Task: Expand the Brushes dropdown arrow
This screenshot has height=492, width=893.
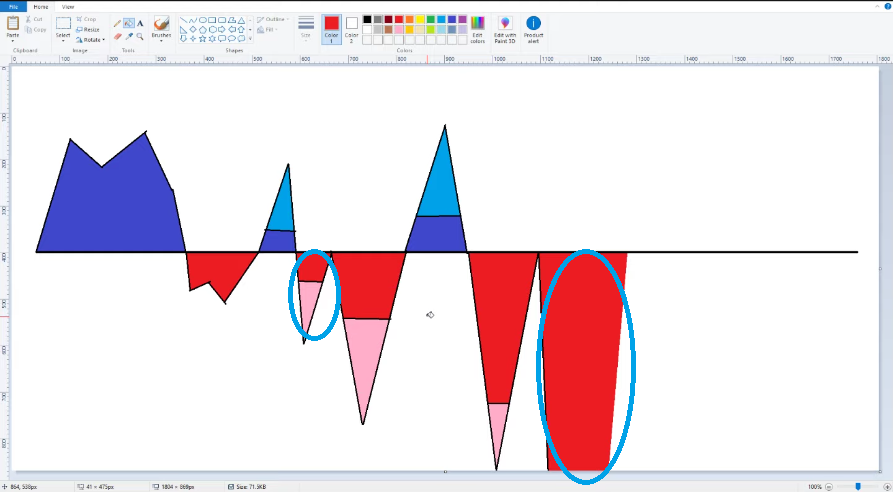Action: pyautogui.click(x=161, y=39)
